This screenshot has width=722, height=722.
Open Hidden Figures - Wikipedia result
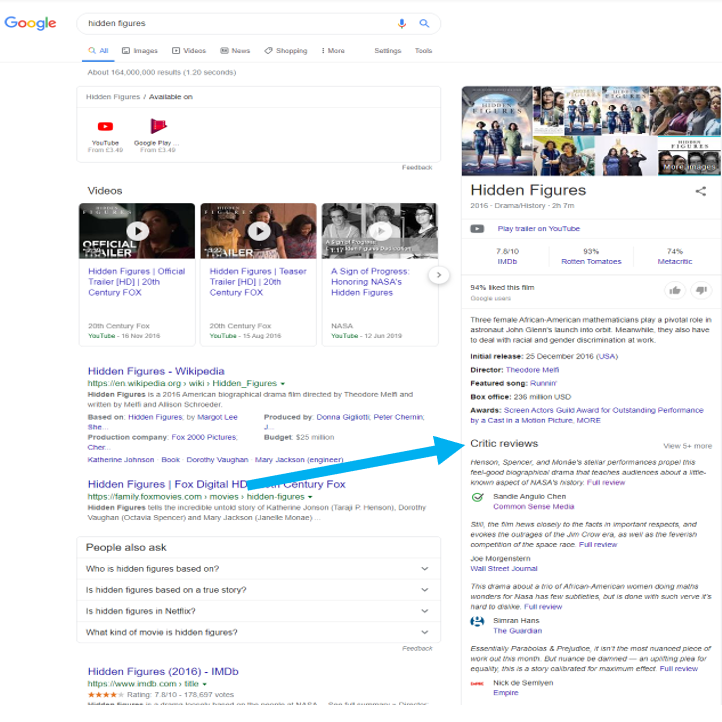point(156,371)
